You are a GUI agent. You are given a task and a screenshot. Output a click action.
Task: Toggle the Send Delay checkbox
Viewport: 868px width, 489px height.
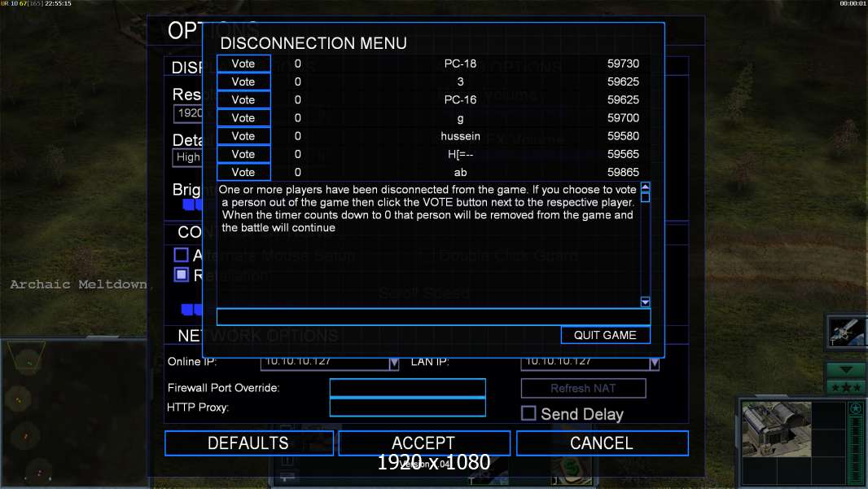point(528,413)
